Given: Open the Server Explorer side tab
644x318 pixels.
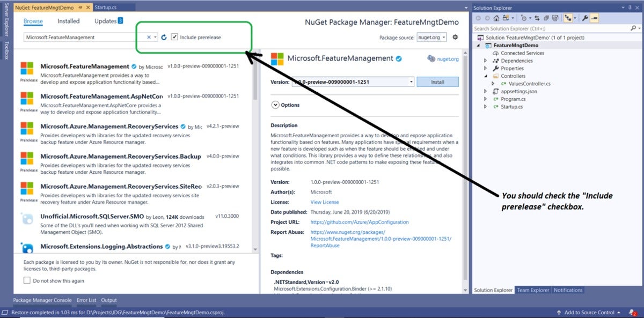Looking at the screenshot, I should (x=6, y=20).
